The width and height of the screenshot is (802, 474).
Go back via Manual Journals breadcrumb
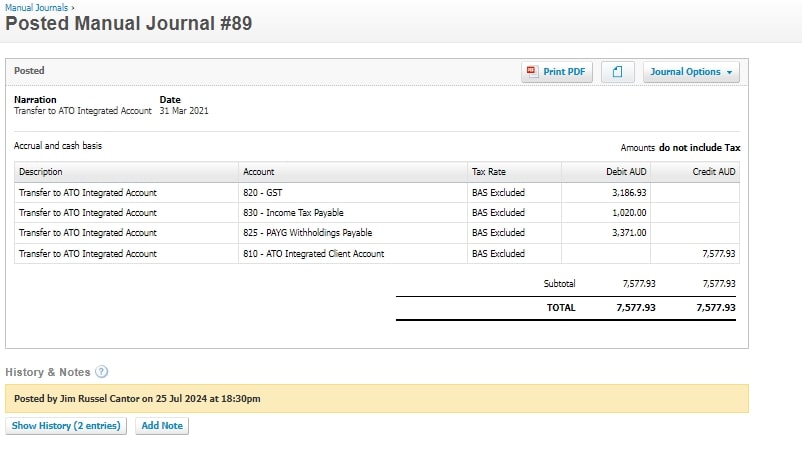(x=36, y=7)
